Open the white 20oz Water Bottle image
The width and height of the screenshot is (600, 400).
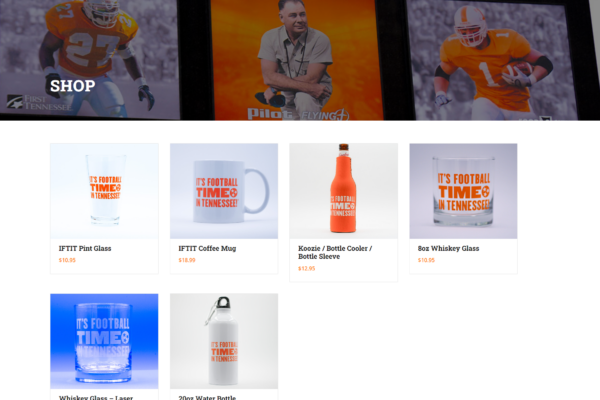tap(224, 341)
